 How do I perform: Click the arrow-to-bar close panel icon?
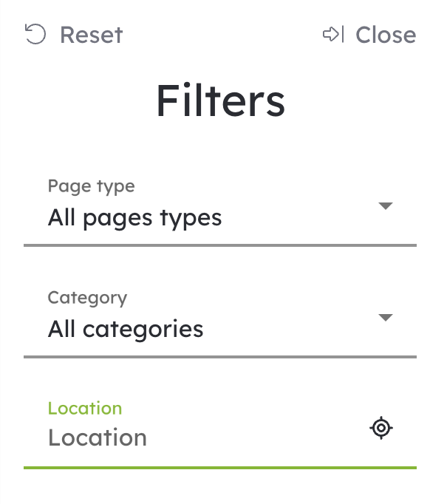tap(333, 34)
